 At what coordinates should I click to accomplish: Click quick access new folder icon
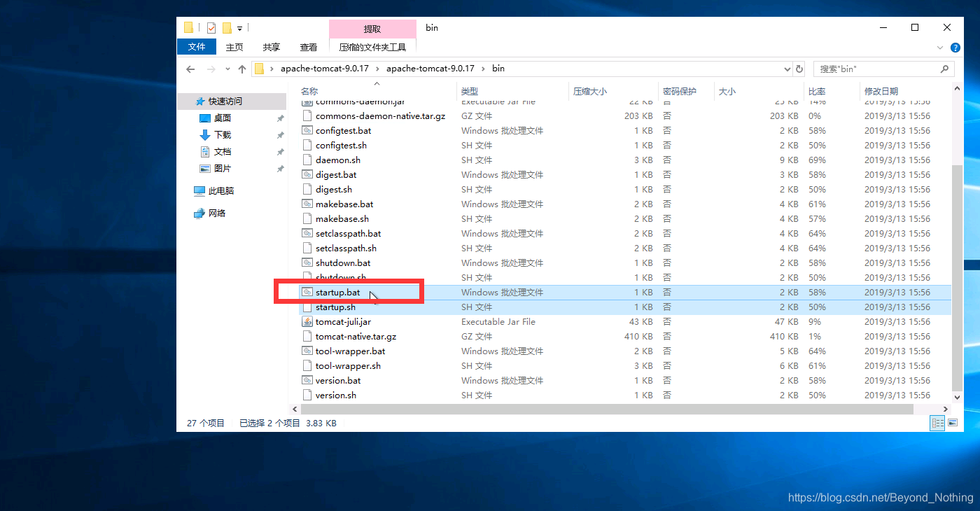point(227,28)
